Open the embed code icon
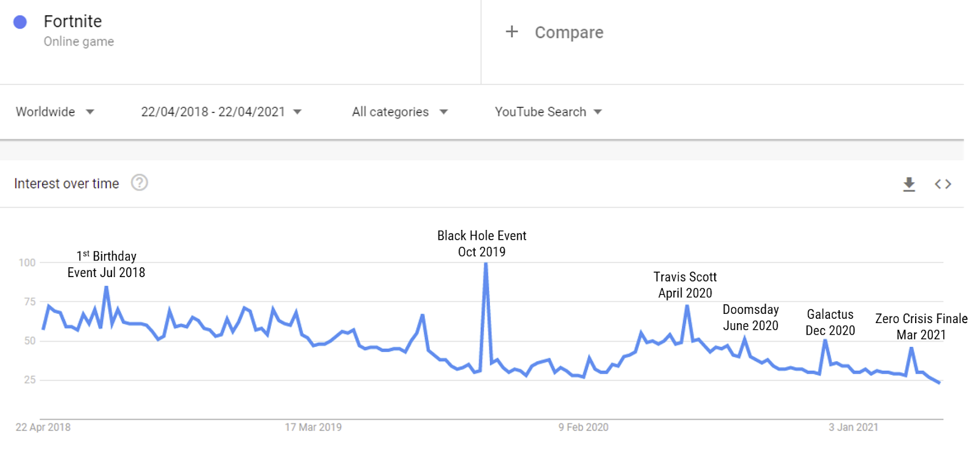 pos(943,184)
